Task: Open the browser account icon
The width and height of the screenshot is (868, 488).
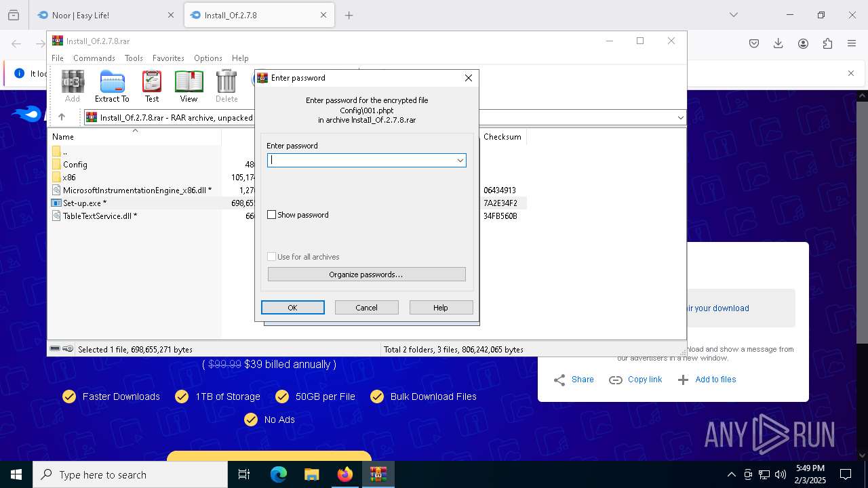Action: pyautogui.click(x=803, y=43)
